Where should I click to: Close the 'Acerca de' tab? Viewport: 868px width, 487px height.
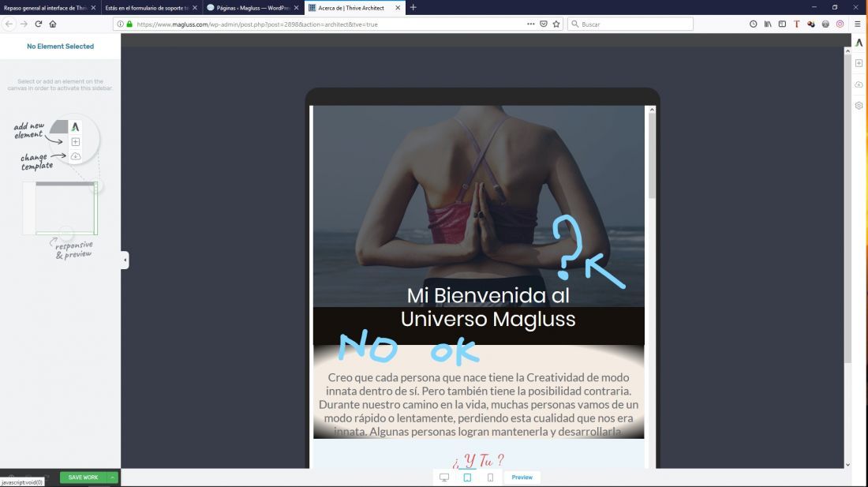[398, 8]
